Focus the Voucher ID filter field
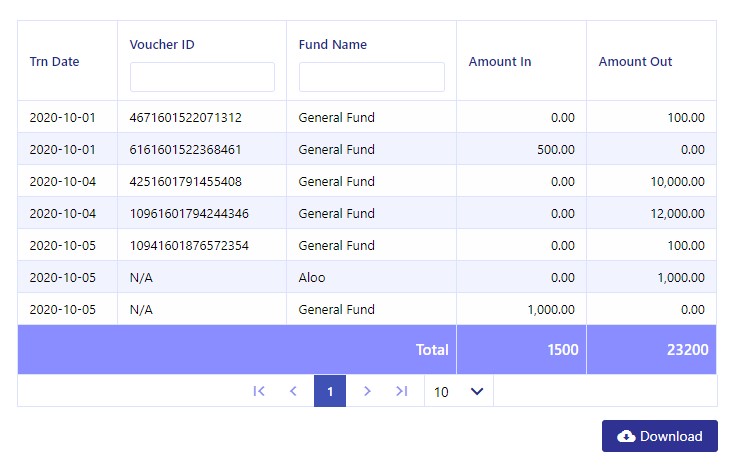This screenshot has width=755, height=471. 202,77
